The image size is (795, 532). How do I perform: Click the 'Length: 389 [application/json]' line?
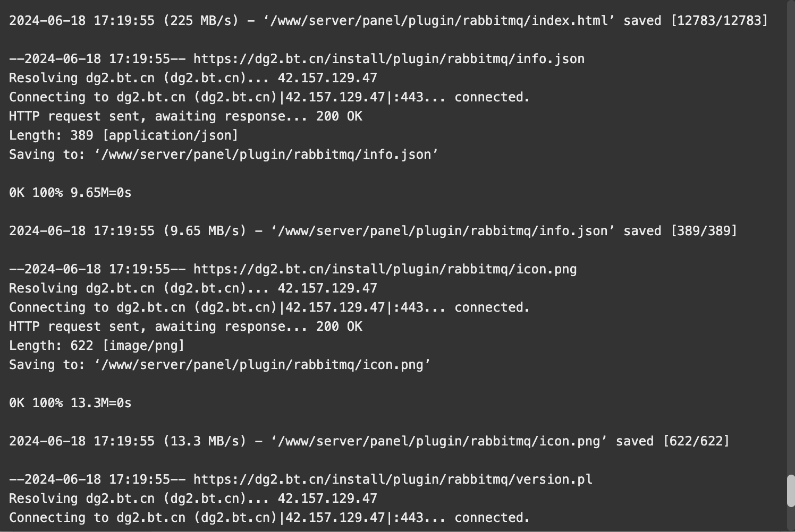coord(124,135)
